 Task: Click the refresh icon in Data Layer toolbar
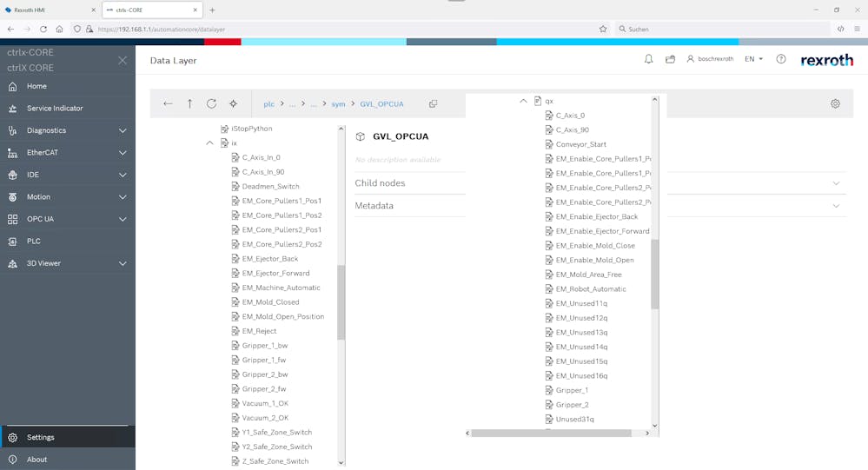(211, 103)
